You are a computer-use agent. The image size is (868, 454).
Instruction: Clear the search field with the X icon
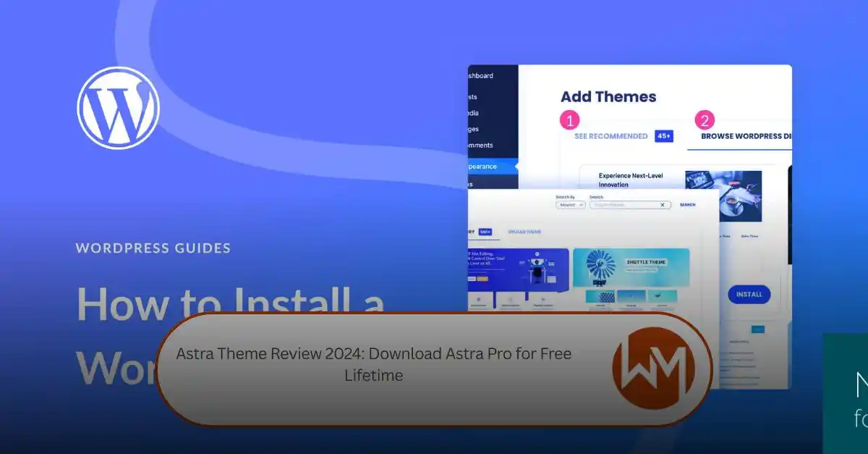(663, 205)
